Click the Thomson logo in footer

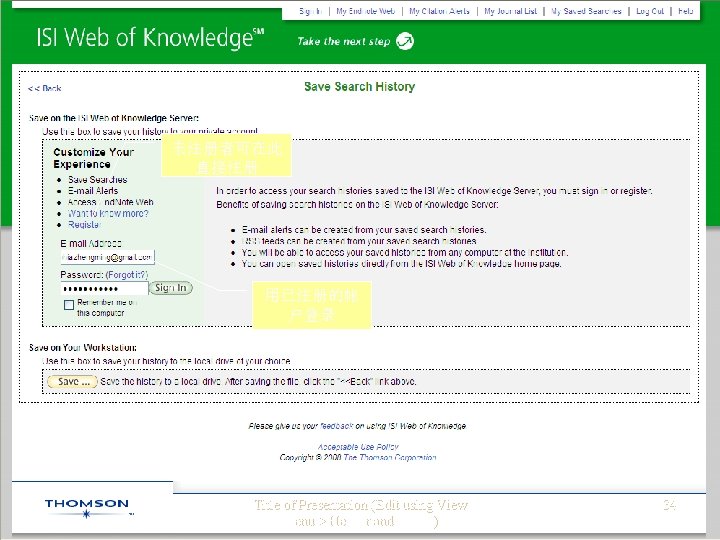(x=87, y=508)
